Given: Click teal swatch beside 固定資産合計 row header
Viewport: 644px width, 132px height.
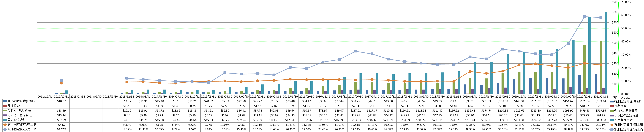Looking at the screenshot, I should tap(5, 120).
